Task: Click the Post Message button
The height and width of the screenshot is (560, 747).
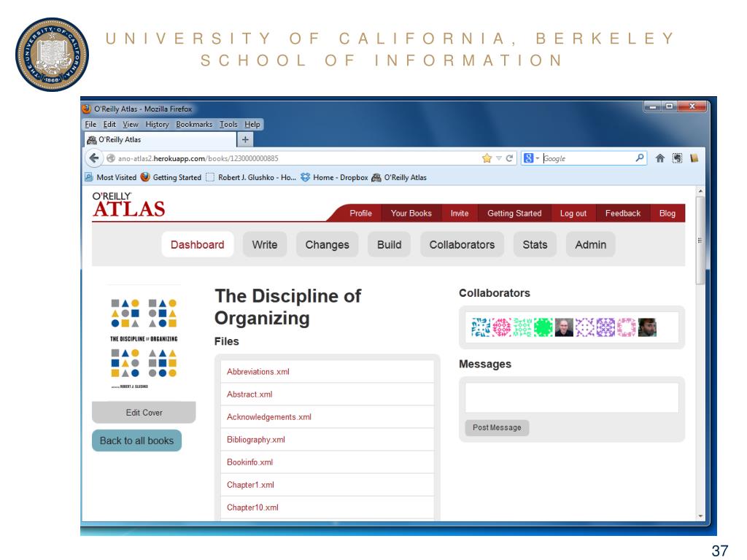Action: (497, 427)
